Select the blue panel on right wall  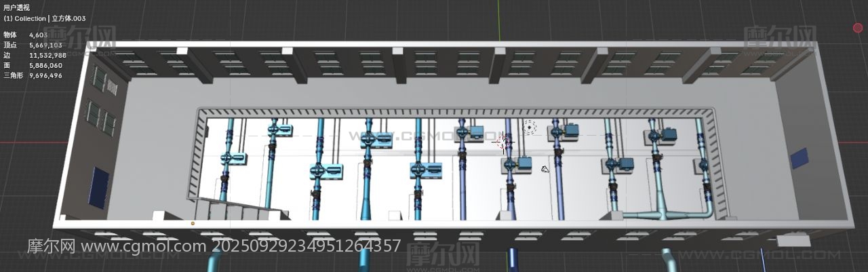[x=800, y=159]
